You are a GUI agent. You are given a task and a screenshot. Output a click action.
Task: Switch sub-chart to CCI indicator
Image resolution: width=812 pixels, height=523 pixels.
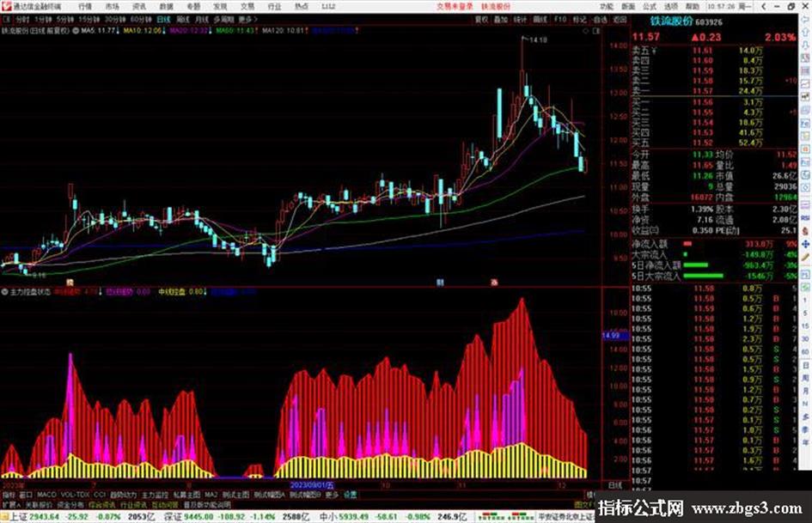coord(100,495)
